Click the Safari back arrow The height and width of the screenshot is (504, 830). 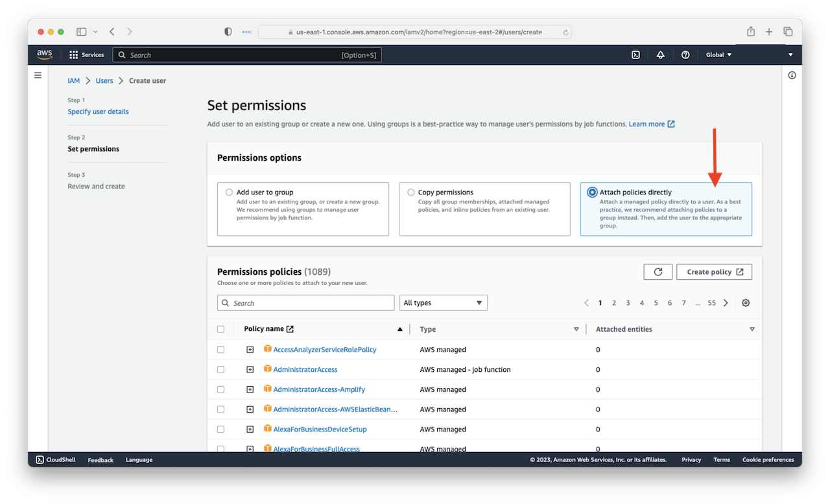112,32
